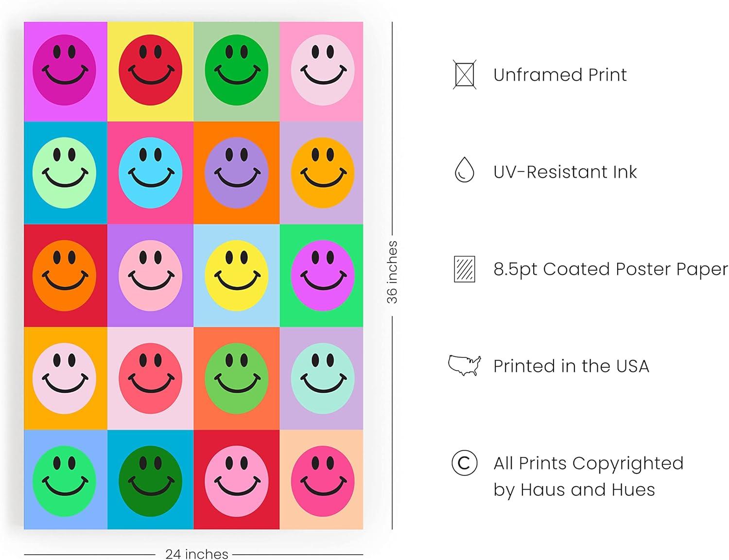Screen dimensions: 729x560
Task: Click the copyright symbol icon
Action: [464, 463]
